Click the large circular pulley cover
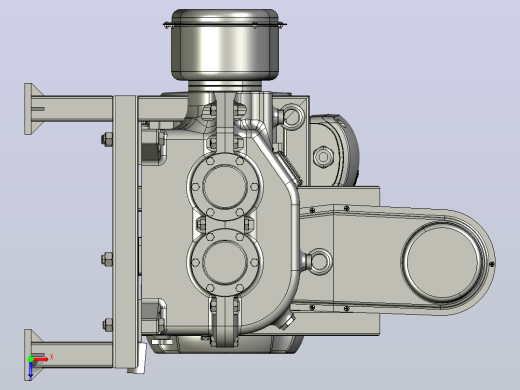The width and height of the screenshot is (520, 390). pyautogui.click(x=443, y=262)
